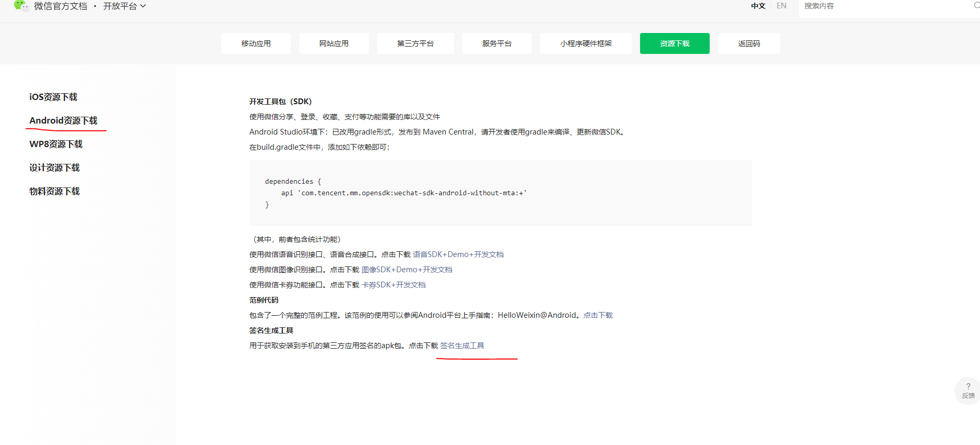Click the WeChat logo icon
This screenshot has height=445, width=980.
(21, 6)
